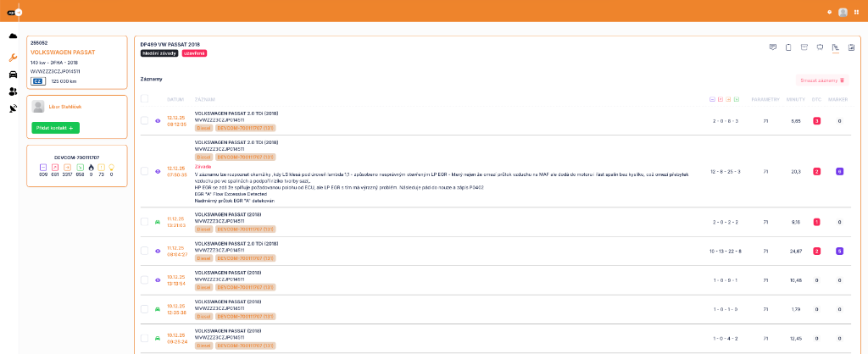This screenshot has width=868, height=354.
Task: Tick the checkbox for record 10.12.25 09:25:24
Action: 144,338
